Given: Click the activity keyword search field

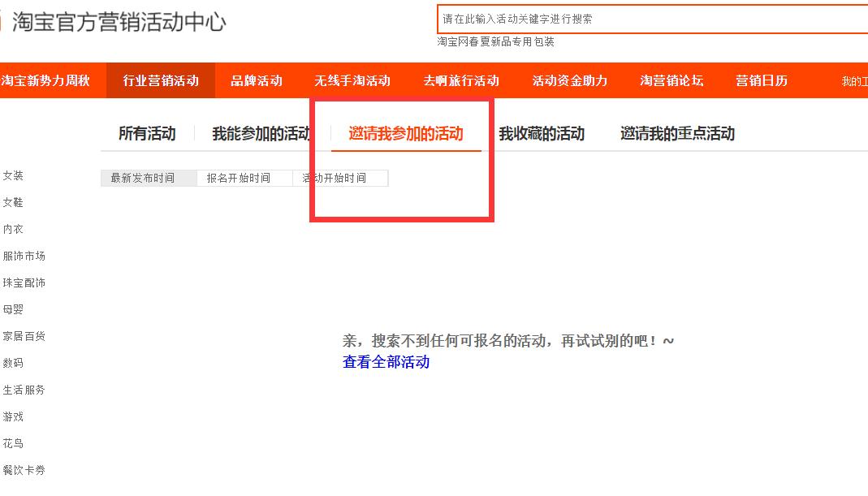Looking at the screenshot, I should point(650,16).
